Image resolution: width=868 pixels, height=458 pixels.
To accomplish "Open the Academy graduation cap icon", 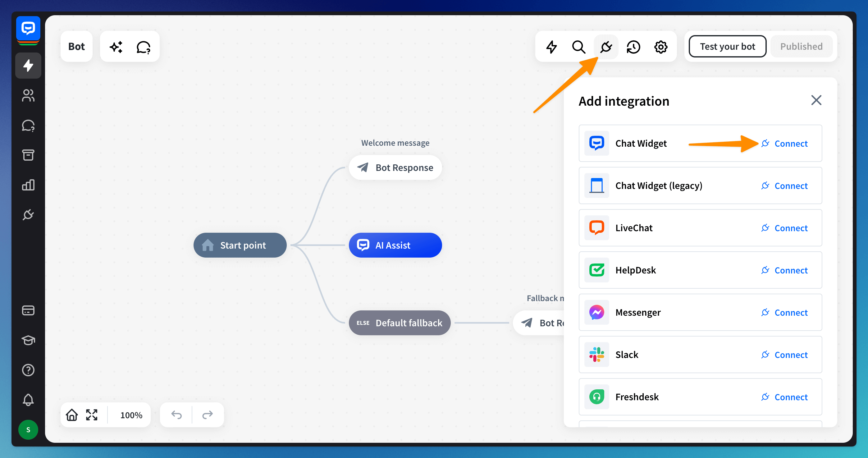I will coord(28,340).
